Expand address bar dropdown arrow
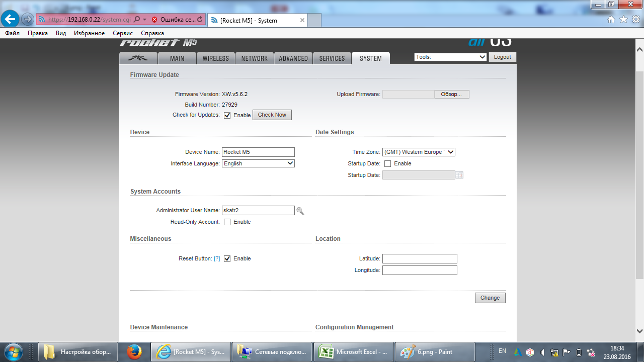 [x=144, y=20]
